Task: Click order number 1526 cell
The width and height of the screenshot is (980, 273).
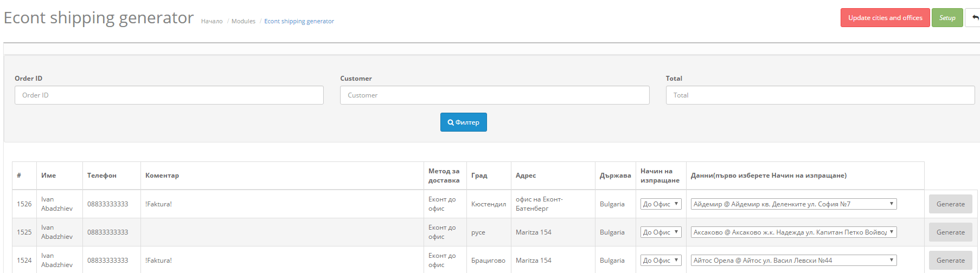Action: pos(24,204)
